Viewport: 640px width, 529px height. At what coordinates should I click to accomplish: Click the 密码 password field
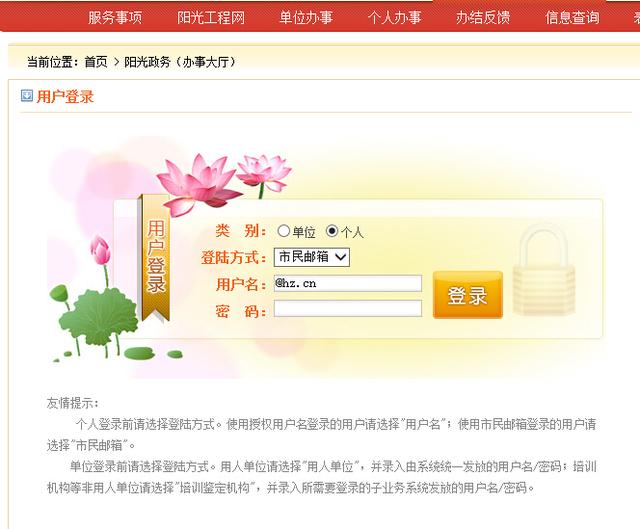point(348,309)
